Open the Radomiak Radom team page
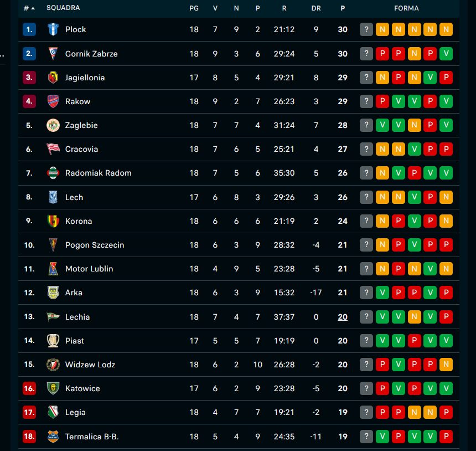This screenshot has width=476, height=451. click(x=99, y=173)
